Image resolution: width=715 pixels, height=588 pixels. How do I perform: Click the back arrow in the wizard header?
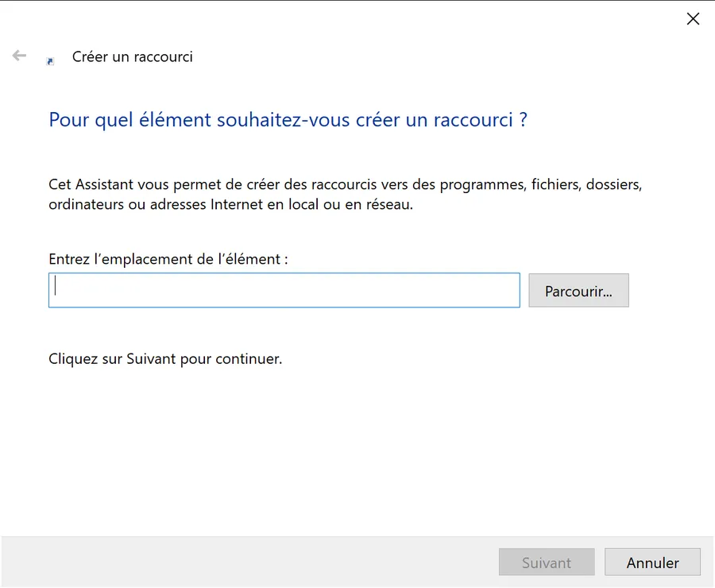pos(19,56)
